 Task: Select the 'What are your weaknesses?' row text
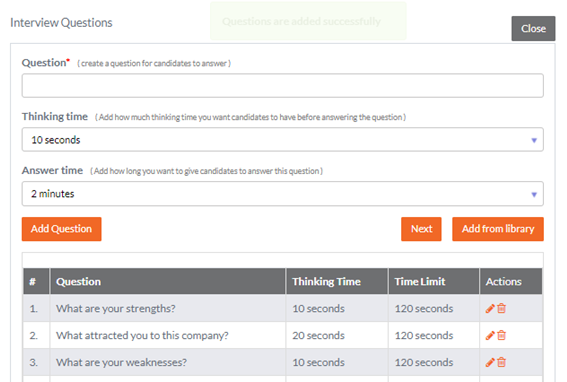[122, 362]
